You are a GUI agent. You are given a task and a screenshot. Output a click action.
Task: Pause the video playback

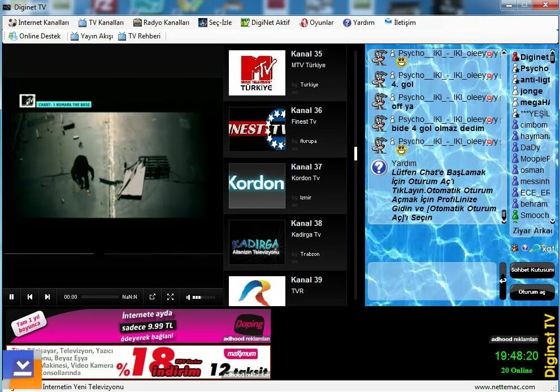pyautogui.click(x=12, y=297)
